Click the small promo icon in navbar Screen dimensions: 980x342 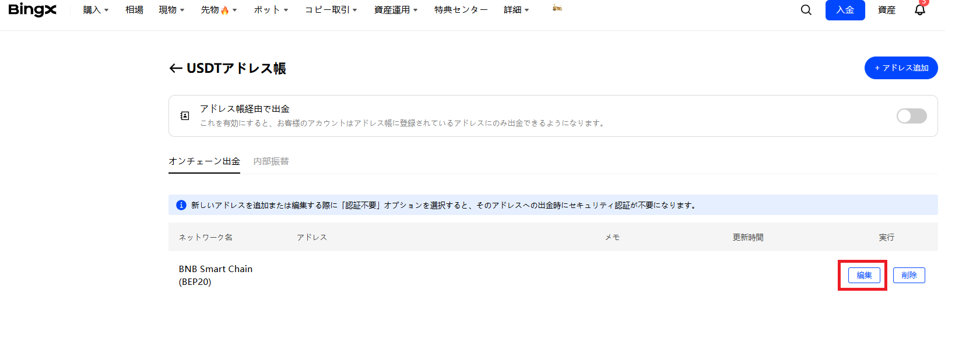[x=557, y=8]
